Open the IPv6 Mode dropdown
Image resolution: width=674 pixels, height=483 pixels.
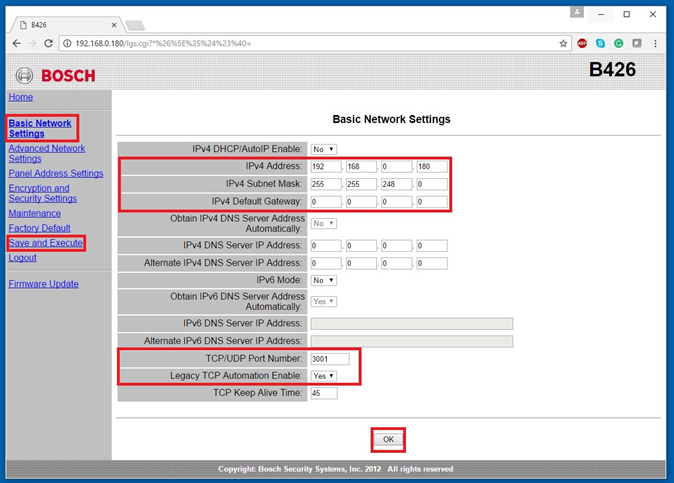point(324,280)
